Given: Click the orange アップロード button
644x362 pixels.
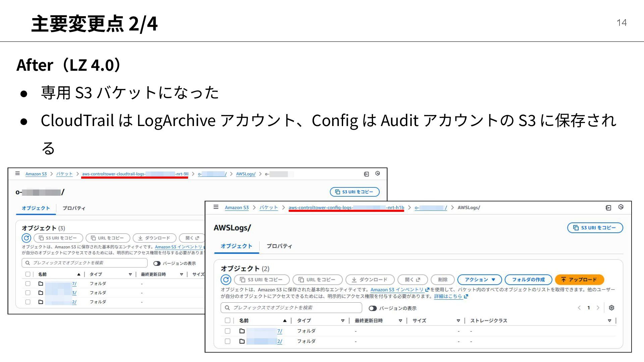Looking at the screenshot, I should click(579, 280).
